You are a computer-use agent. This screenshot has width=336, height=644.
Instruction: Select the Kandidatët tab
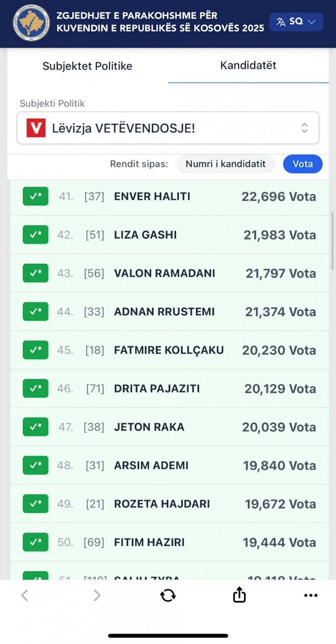[248, 66]
